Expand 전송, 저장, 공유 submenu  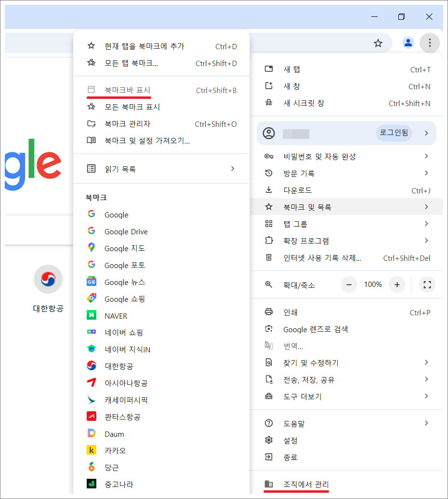346,379
